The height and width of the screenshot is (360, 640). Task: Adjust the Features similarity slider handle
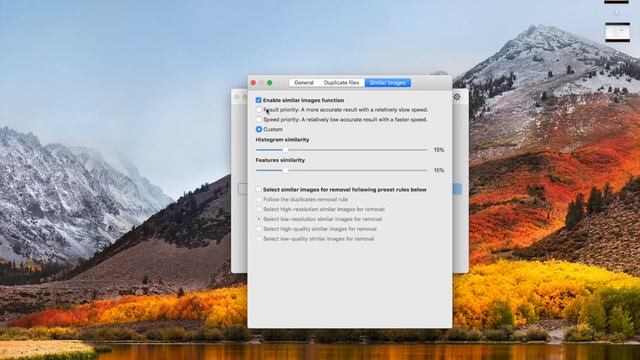(x=285, y=171)
